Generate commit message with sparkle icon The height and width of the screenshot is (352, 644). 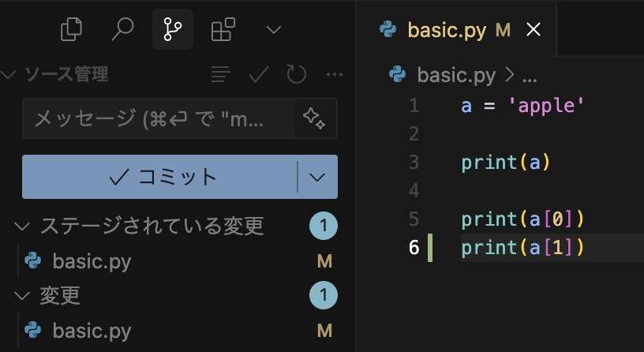[x=315, y=118]
